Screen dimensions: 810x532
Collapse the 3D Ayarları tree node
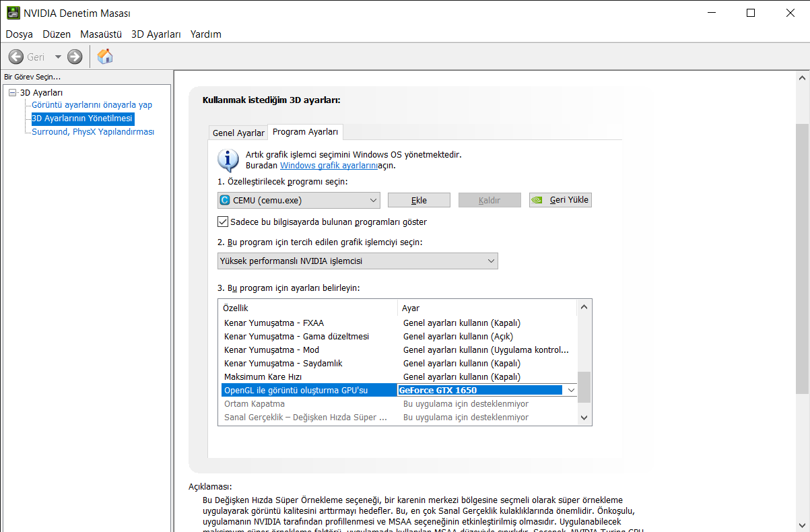tap(12, 92)
